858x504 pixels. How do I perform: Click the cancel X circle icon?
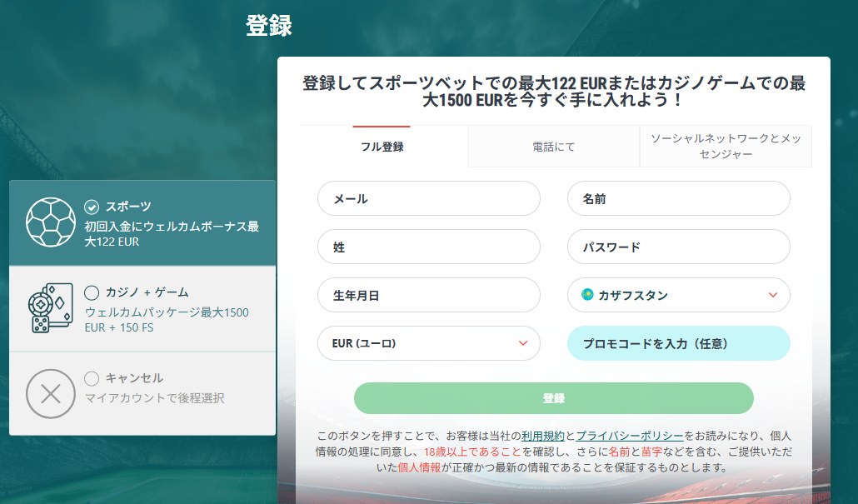pos(51,394)
